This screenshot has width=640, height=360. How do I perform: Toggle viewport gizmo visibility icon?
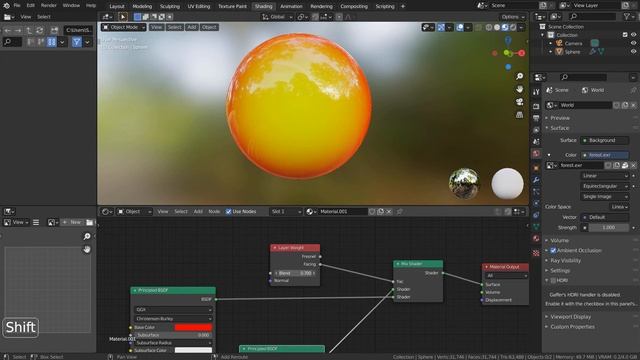pos(441,27)
